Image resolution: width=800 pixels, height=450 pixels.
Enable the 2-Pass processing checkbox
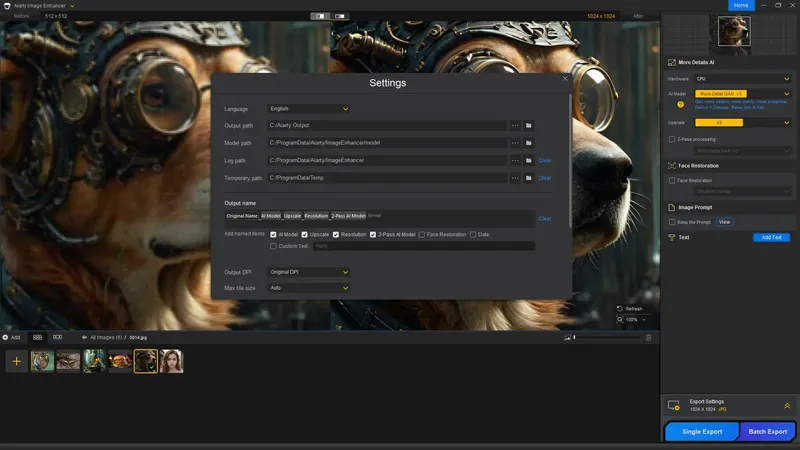pyautogui.click(x=672, y=139)
